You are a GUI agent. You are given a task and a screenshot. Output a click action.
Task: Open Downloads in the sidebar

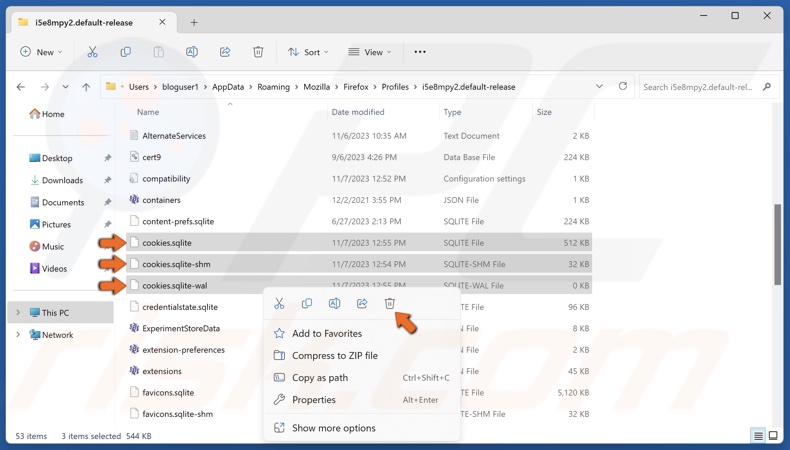tap(62, 180)
